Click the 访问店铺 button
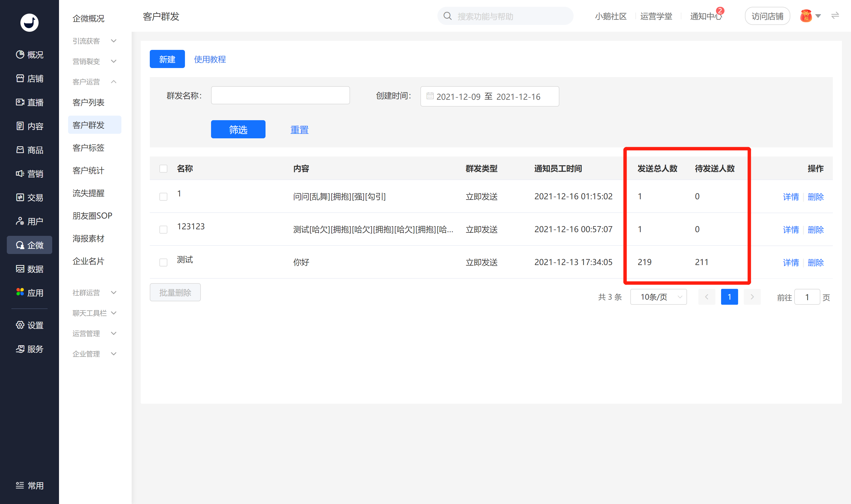The height and width of the screenshot is (504, 851). [767, 16]
